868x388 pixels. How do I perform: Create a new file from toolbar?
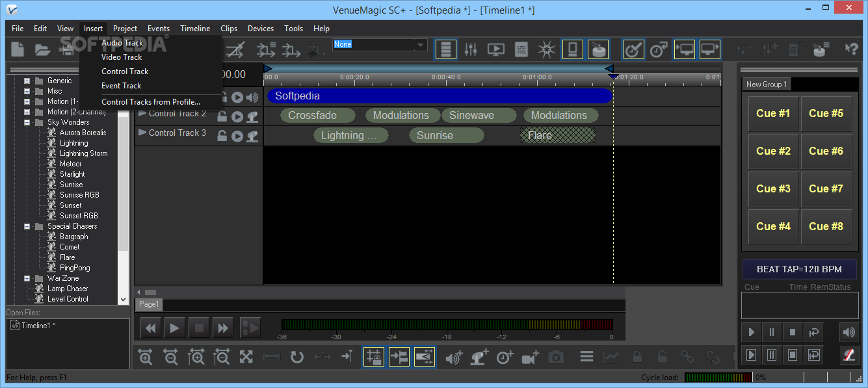pos(18,49)
